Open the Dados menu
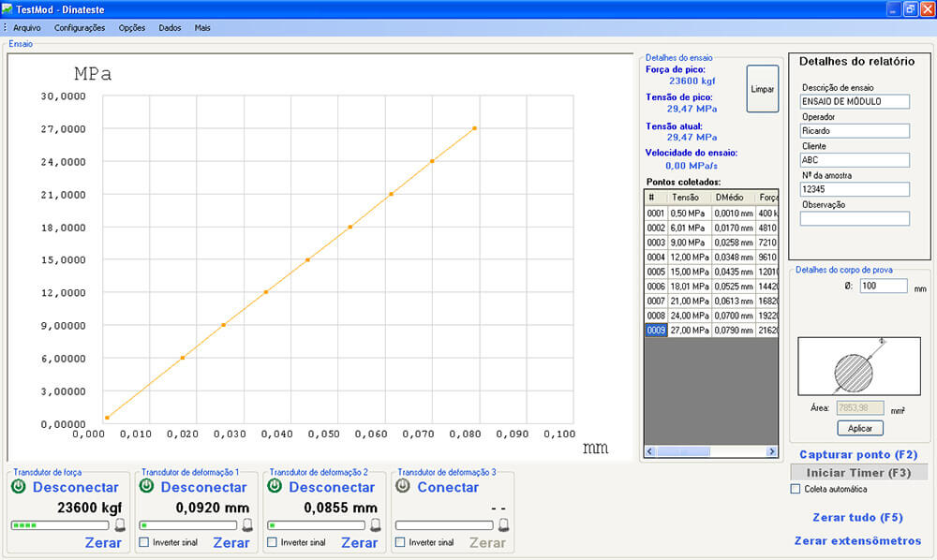Viewport: 937px width, 560px height. click(x=170, y=27)
